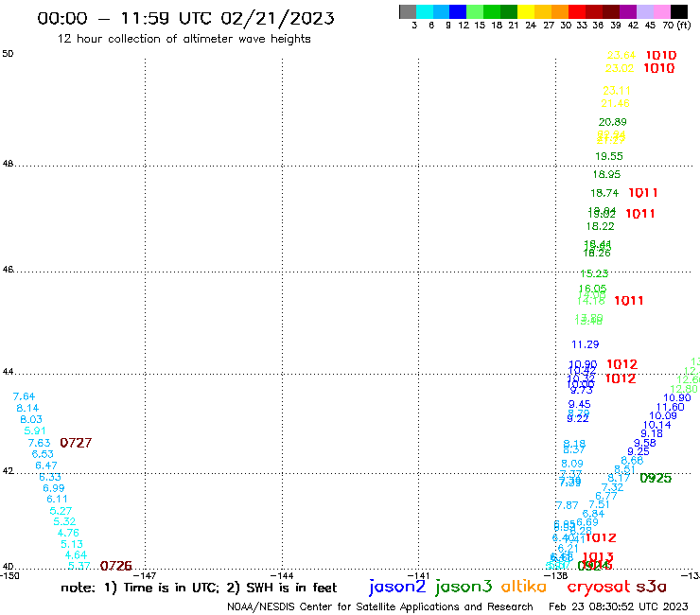
Task: Click the green time stamp 0925
Action: [x=656, y=479]
